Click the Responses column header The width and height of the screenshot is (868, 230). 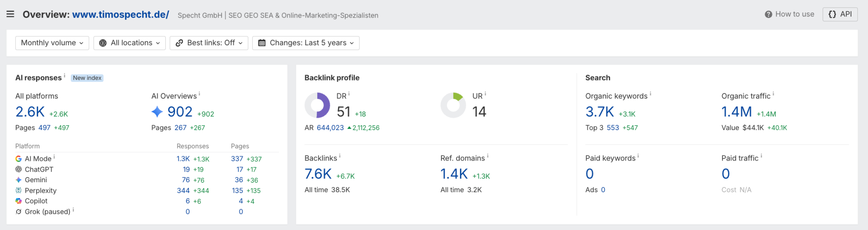point(193,146)
